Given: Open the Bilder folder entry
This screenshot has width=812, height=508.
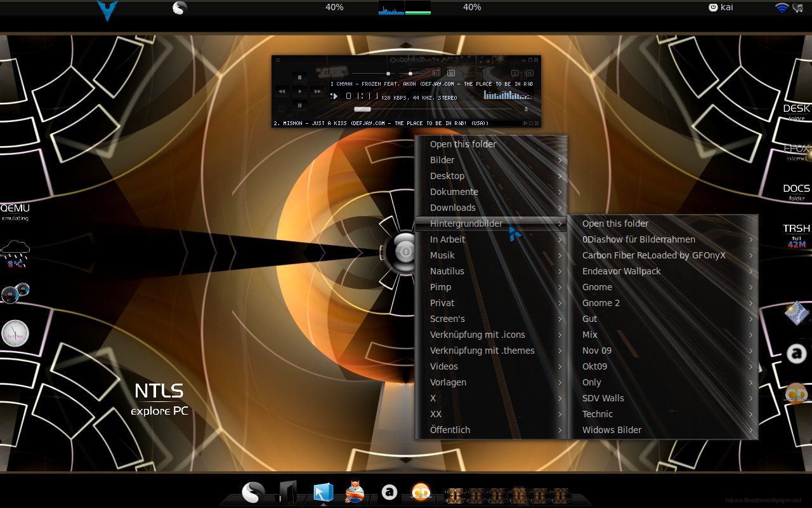Looking at the screenshot, I should (x=491, y=160).
